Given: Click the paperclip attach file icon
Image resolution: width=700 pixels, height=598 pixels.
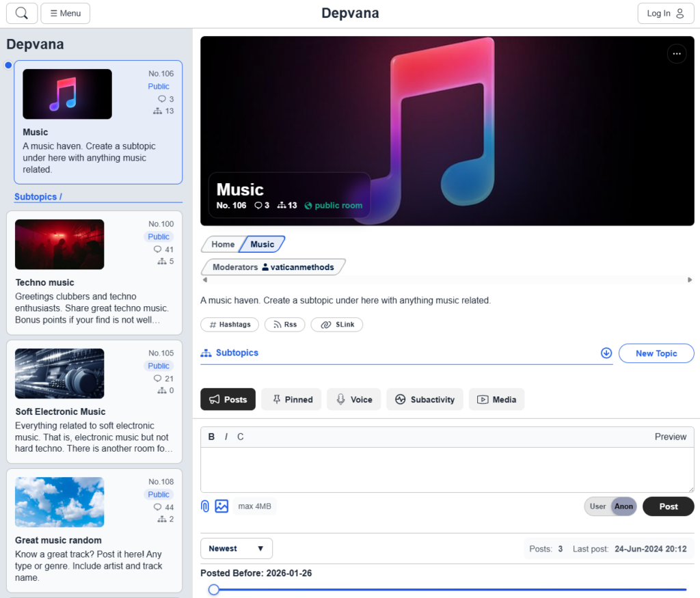Looking at the screenshot, I should (205, 506).
